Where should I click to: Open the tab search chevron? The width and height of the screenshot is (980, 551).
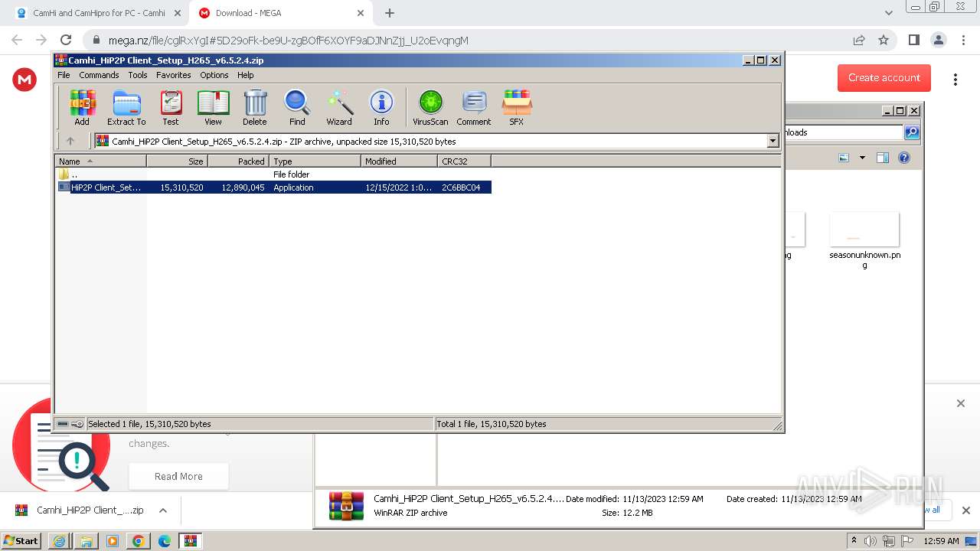[889, 13]
